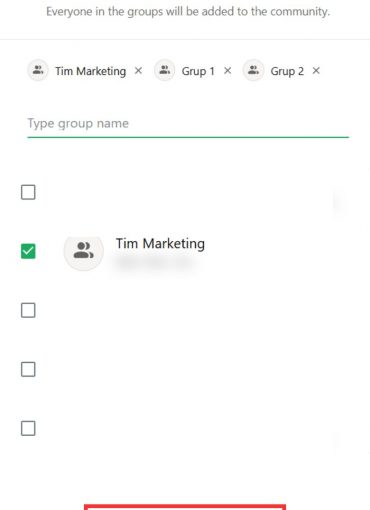The image size is (370, 510).
Task: Uncheck the green Tim Marketing checkbox
Action: [28, 251]
